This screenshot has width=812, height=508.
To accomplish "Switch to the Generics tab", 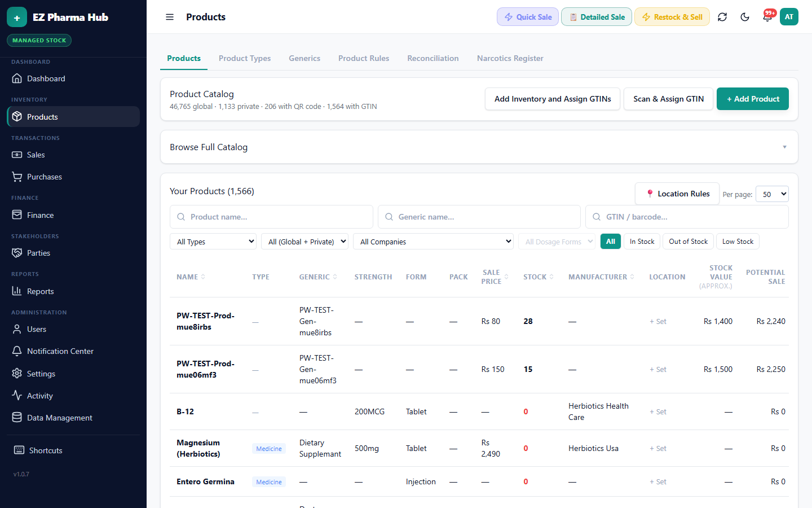I will [x=304, y=58].
